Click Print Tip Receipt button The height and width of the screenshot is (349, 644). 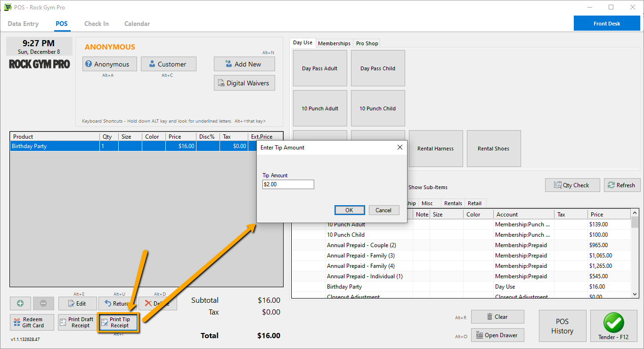point(118,322)
